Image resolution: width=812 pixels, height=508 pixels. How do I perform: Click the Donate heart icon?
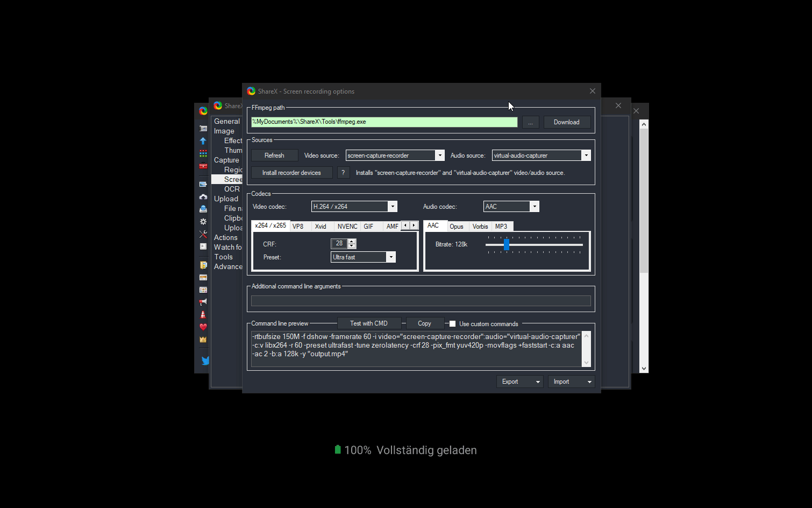point(203,327)
